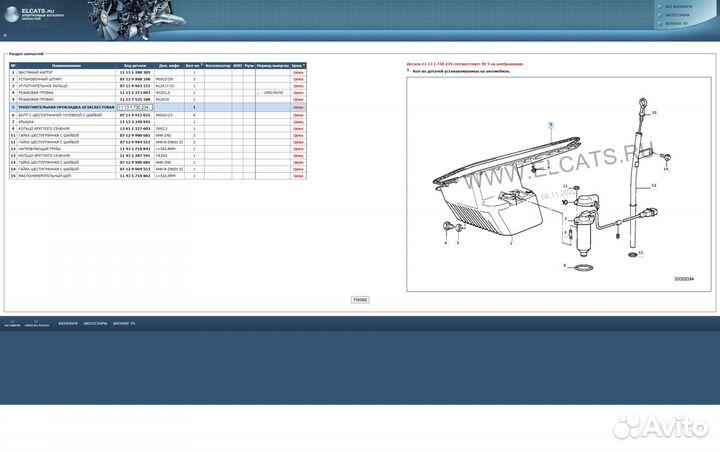Select the МАСЛОИЗМЕРИТЕЛЬНЫЙ ЩУП table row
This screenshot has width=720, height=452.
point(60,176)
